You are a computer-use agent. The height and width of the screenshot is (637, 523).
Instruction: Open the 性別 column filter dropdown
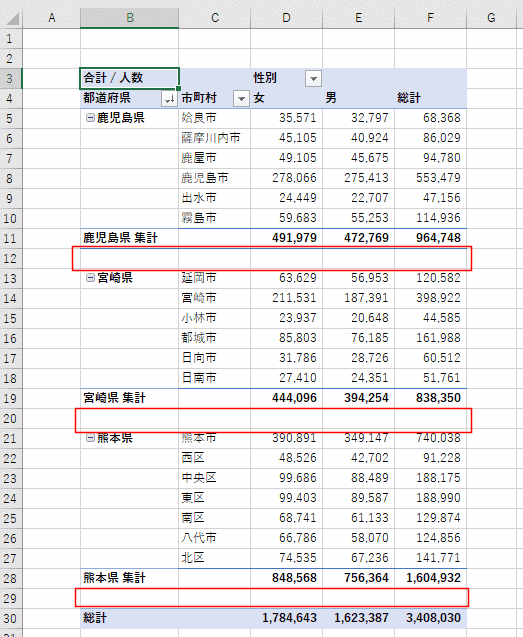point(313,78)
